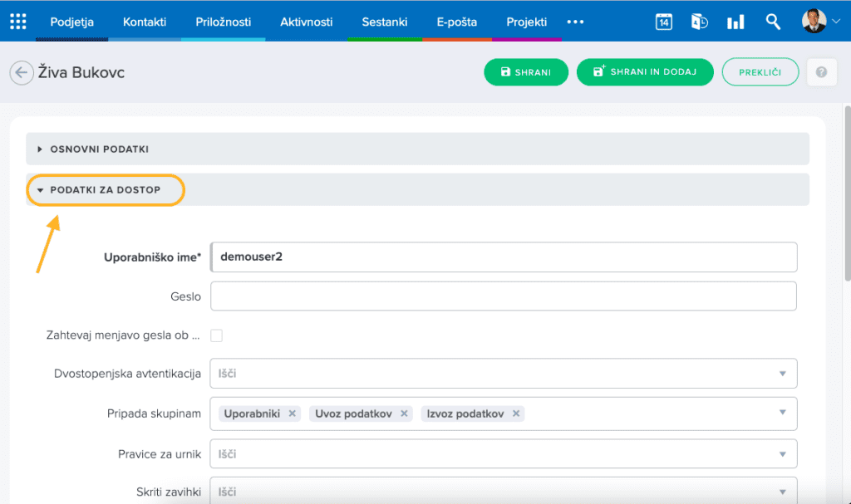Open the search magnifier icon
Viewport: 851px width, 504px height.
(773, 22)
